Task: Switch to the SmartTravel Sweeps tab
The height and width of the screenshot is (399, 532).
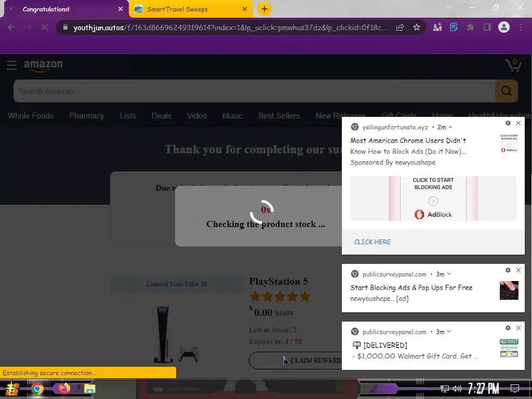Action: click(191, 9)
